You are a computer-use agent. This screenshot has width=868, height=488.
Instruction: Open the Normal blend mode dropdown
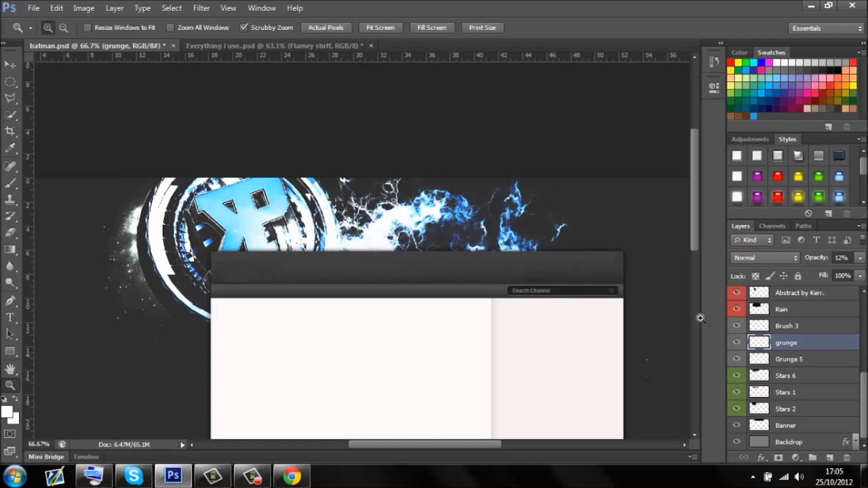click(766, 258)
